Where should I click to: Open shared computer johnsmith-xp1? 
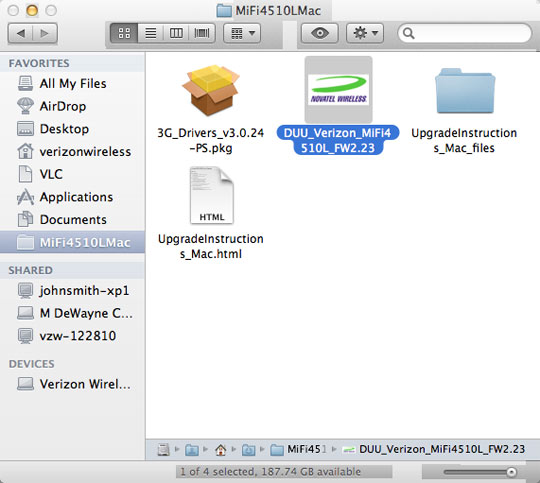(x=72, y=291)
